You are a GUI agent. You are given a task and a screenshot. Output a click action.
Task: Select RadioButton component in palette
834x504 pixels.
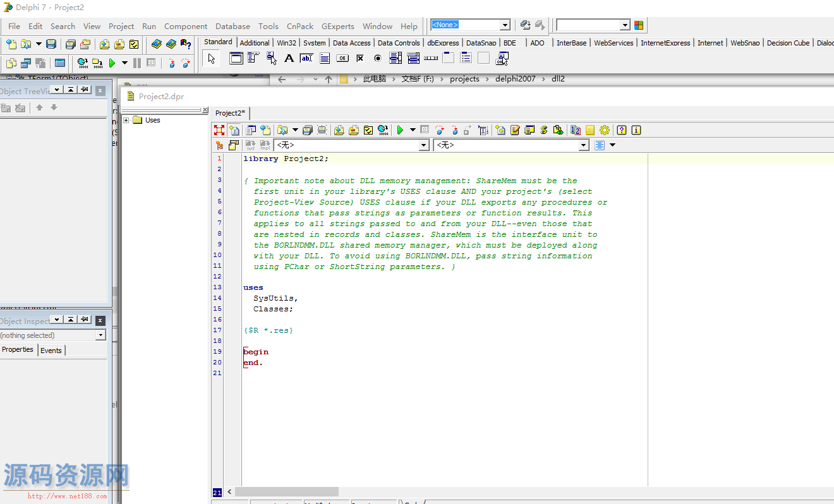coord(378,59)
